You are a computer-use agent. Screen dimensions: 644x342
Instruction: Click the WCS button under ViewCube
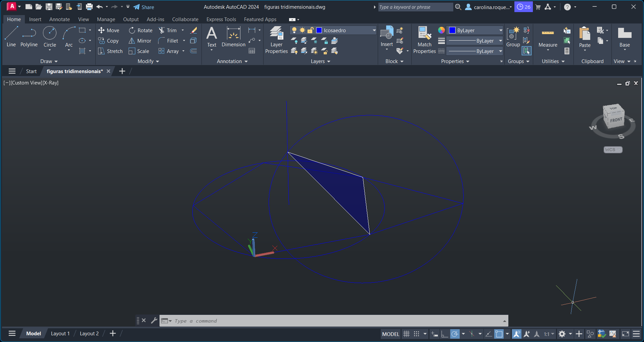tap(613, 150)
